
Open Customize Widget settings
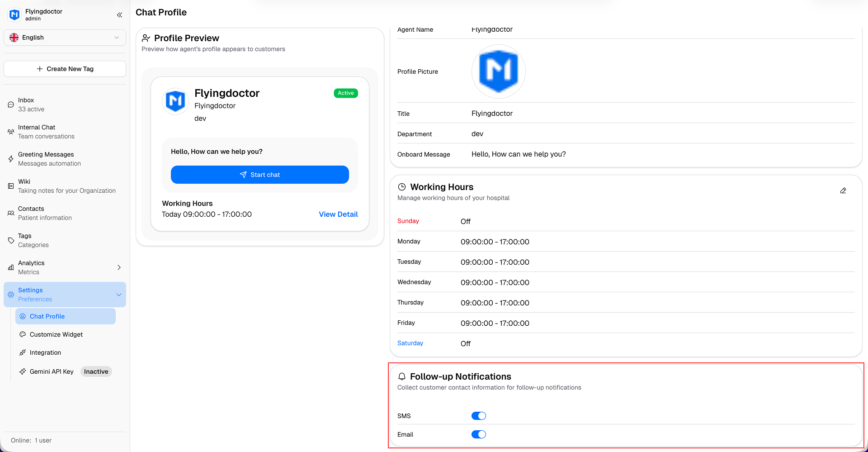click(56, 334)
